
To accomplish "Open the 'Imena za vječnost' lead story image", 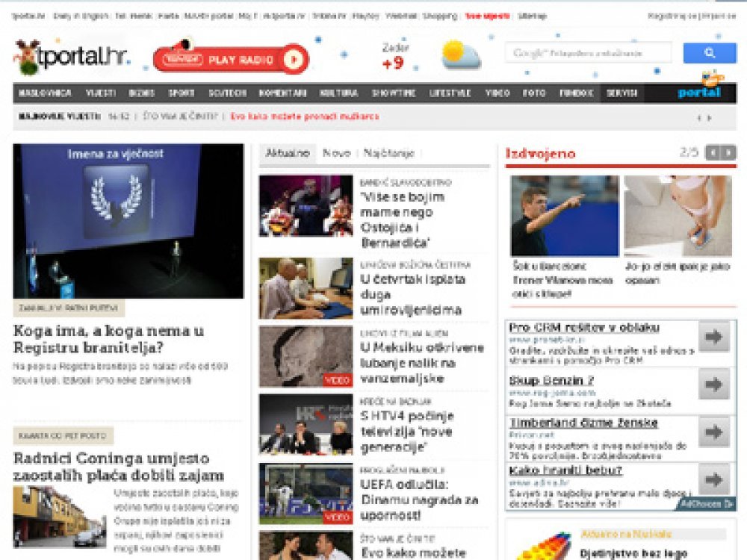I will [x=128, y=221].
